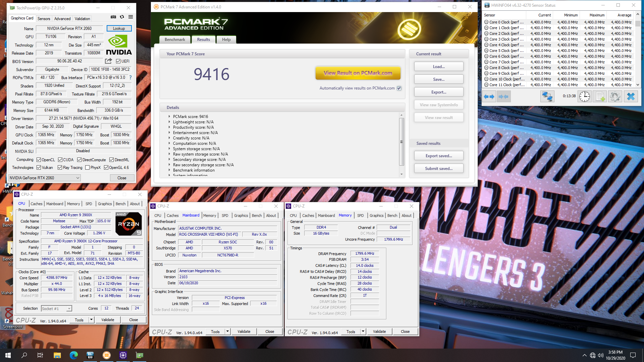Toggle the DirectML checkbox

(x=111, y=160)
